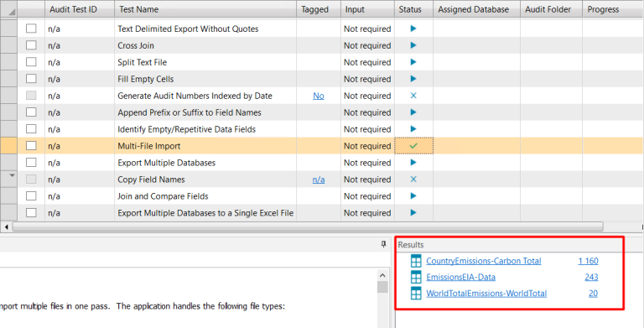Check Export Multiple Databases to Single Excel checkbox
Image resolution: width=644 pixels, height=328 pixels.
pos(31,212)
